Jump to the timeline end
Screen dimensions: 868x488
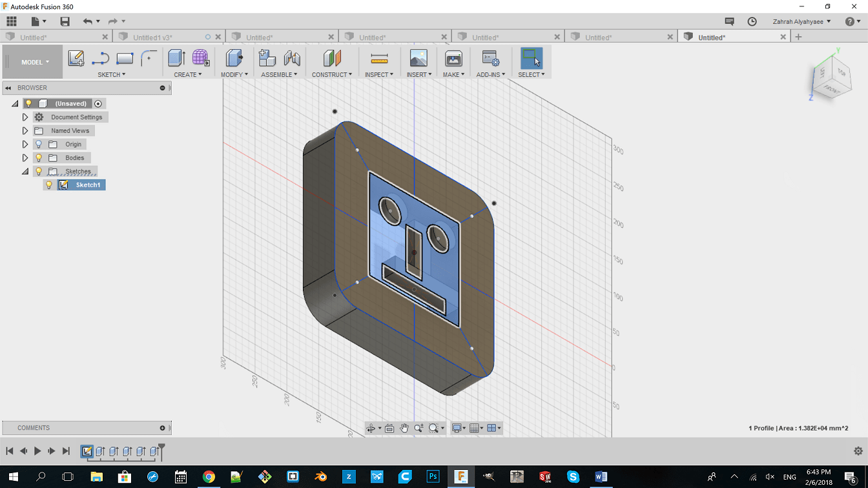point(66,451)
